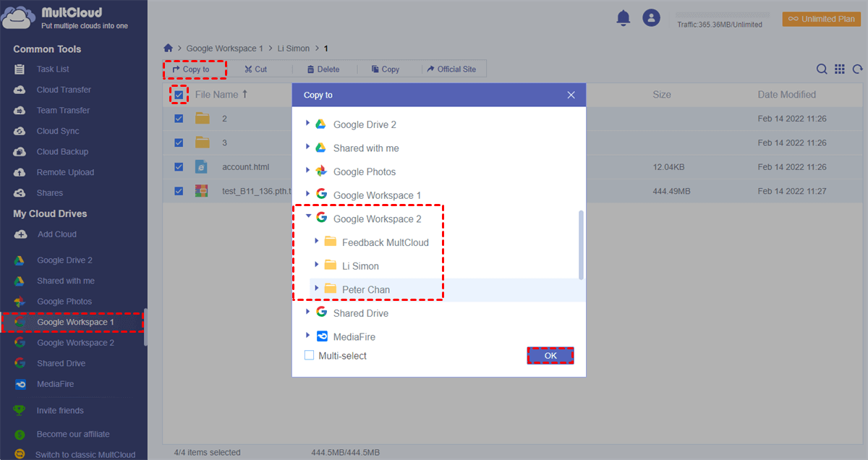Image resolution: width=868 pixels, height=460 pixels.
Task: Click the account.html file icon
Action: pos(202,167)
